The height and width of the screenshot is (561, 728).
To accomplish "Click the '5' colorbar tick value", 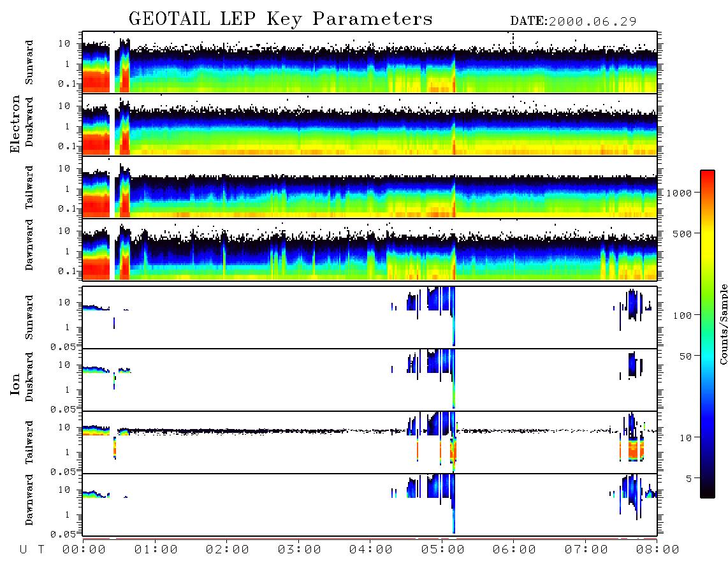I will (x=689, y=479).
